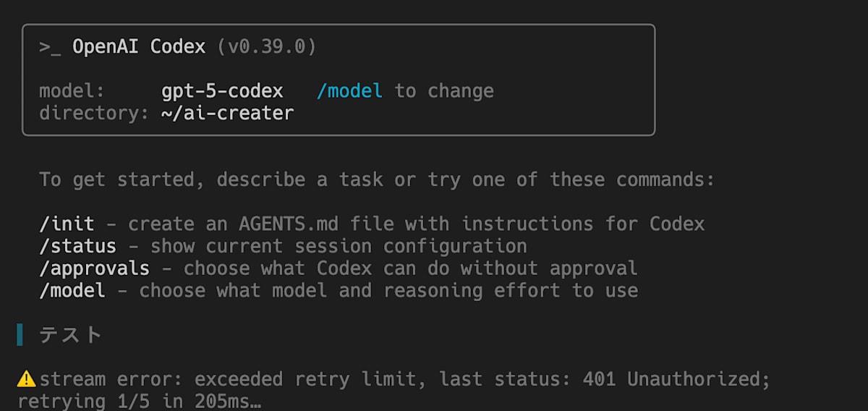Screen dimensions: 868x411
Task: Click the 'directory:' label in header box
Action: [x=94, y=114]
